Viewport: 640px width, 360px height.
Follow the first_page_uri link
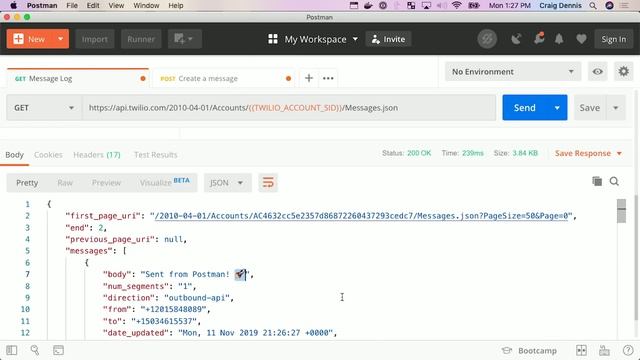361,216
